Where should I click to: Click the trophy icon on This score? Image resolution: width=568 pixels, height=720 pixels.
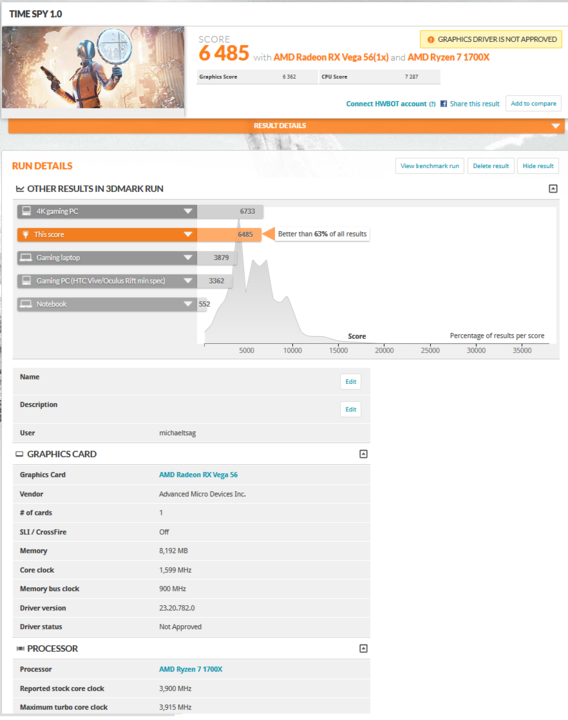(x=26, y=235)
